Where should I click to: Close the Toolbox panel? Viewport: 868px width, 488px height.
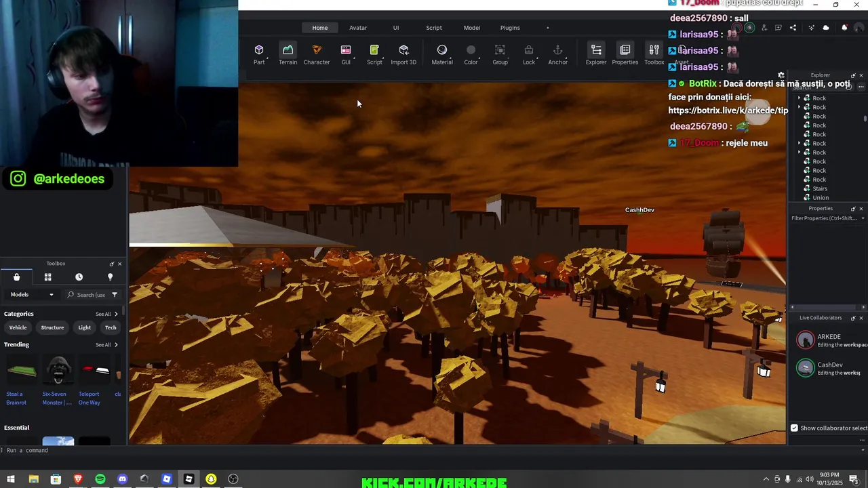120,264
